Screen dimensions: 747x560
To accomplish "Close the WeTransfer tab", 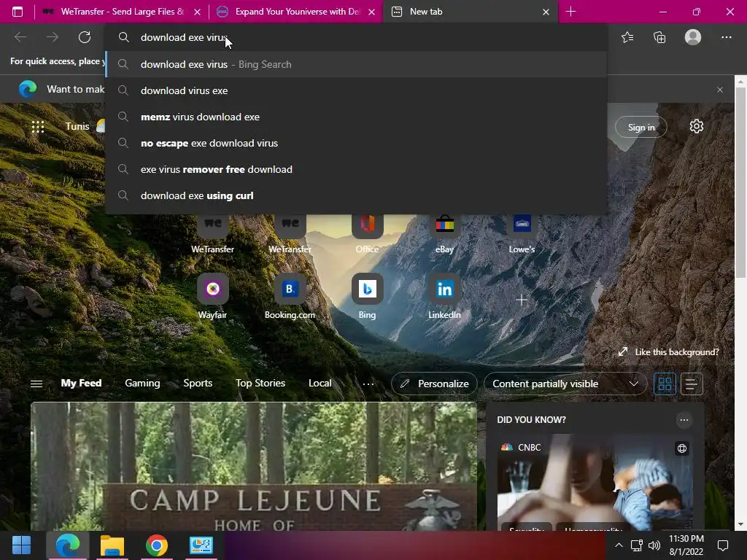I will click(x=197, y=12).
